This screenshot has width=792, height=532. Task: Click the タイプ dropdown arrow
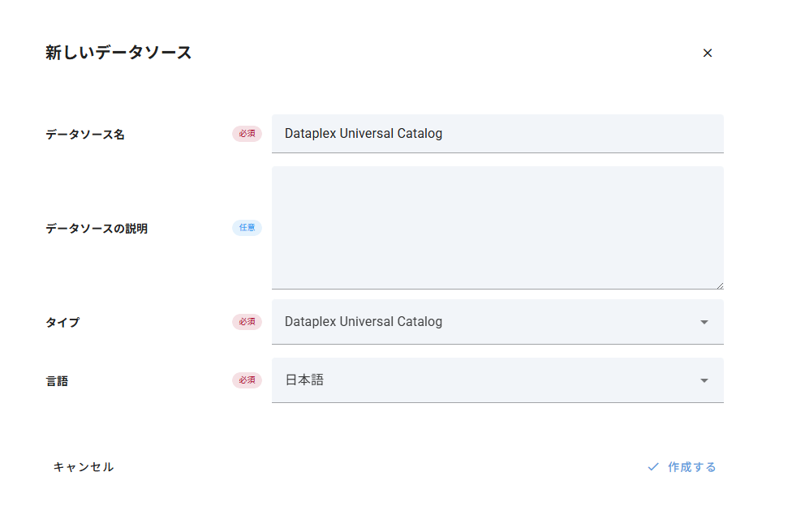[x=704, y=322]
